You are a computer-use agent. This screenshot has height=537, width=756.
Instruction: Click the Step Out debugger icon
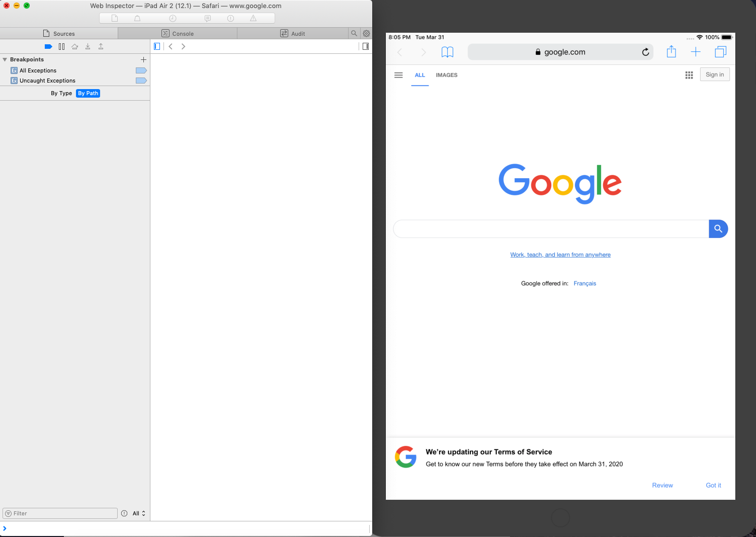(101, 46)
